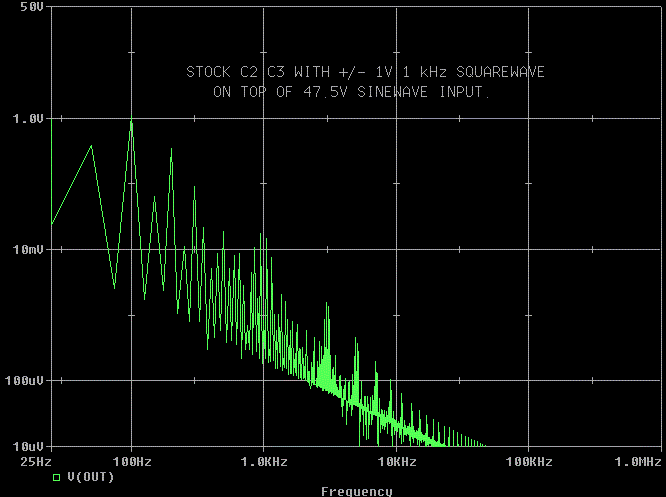Select the 100Hz x-axis label

[x=131, y=462]
